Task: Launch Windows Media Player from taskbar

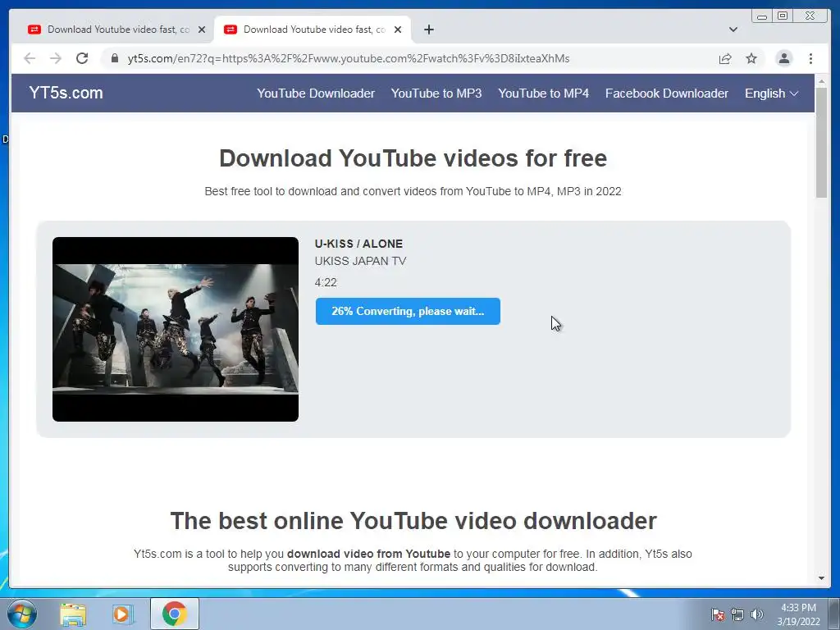Action: 122,614
